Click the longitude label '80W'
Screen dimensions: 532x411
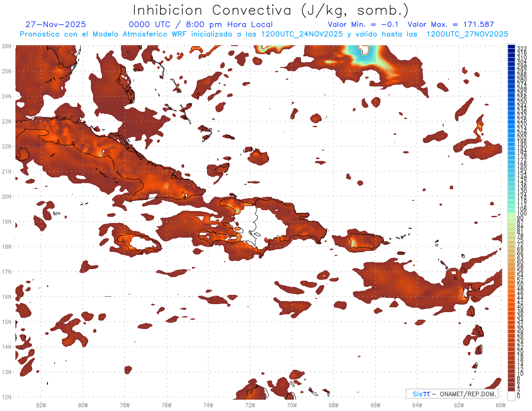(x=83, y=404)
